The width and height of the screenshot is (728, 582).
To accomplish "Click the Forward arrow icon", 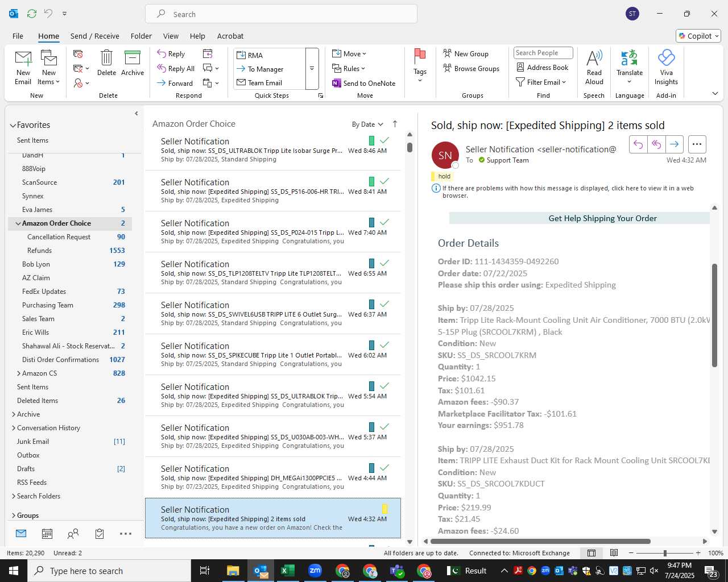I will click(x=162, y=83).
